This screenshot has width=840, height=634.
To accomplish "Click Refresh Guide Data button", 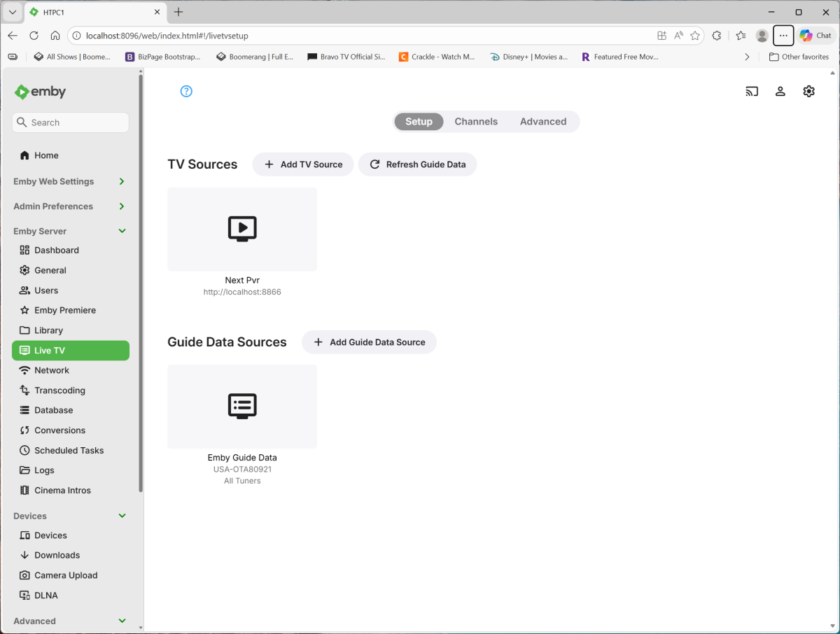I will [x=417, y=164].
